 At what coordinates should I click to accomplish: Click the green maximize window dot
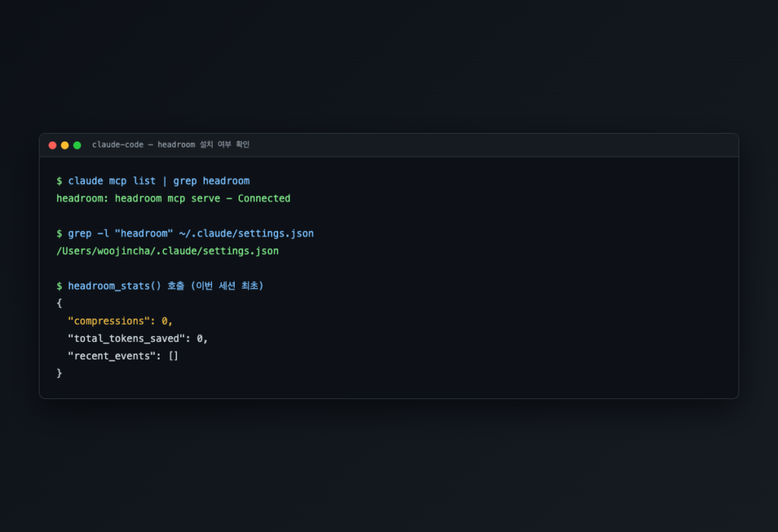(77, 145)
